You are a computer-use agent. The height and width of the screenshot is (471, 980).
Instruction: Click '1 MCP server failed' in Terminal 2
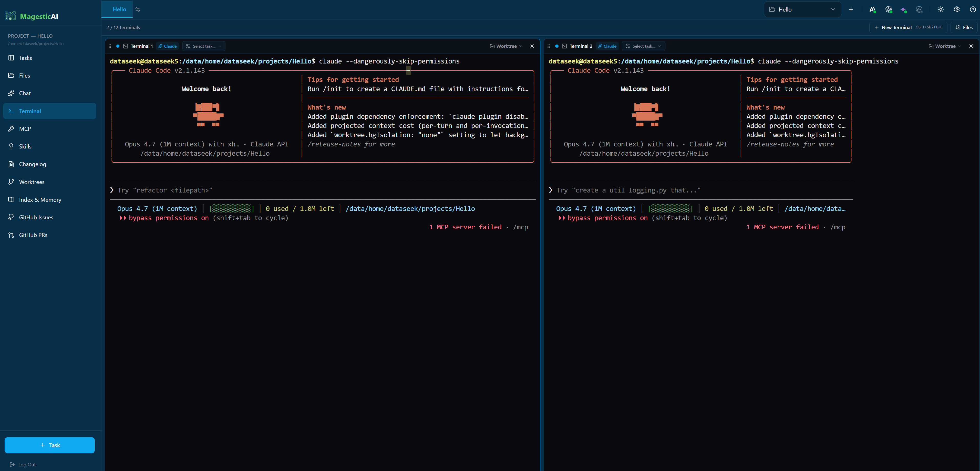click(782, 227)
